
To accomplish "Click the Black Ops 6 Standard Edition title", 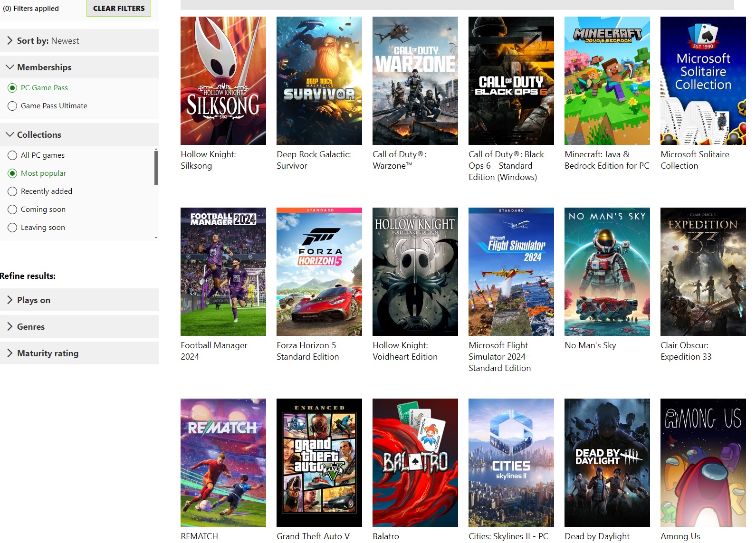I will (507, 166).
